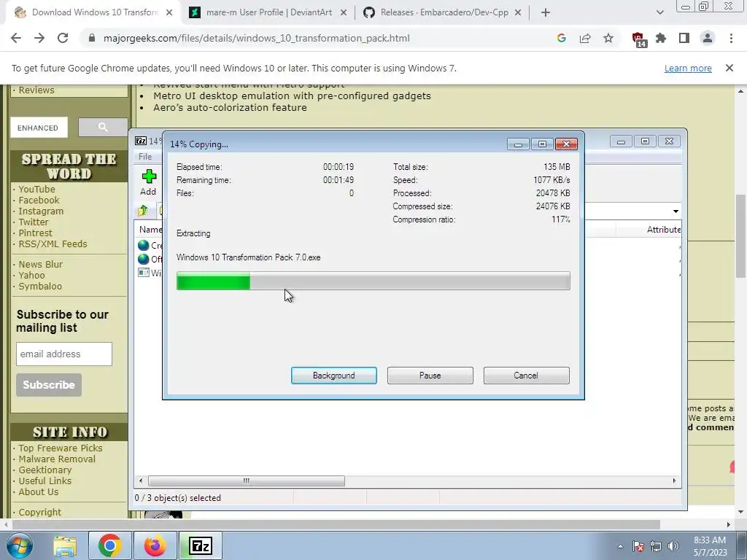Click the Learn more link

pyautogui.click(x=688, y=68)
